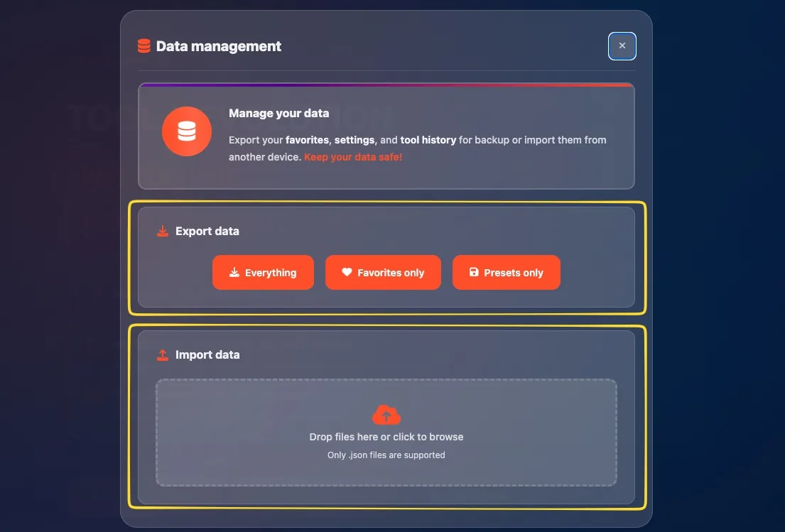
Task: Select the Export data section heading
Action: click(x=207, y=231)
